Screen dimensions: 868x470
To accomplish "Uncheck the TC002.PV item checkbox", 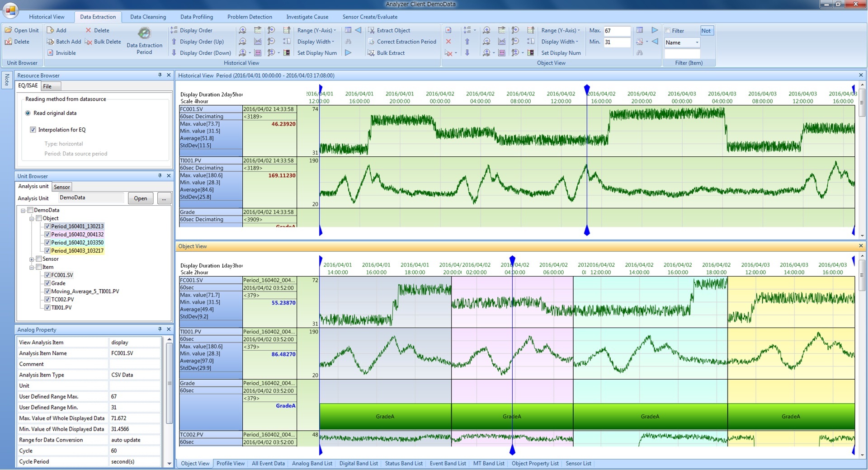I will [47, 299].
